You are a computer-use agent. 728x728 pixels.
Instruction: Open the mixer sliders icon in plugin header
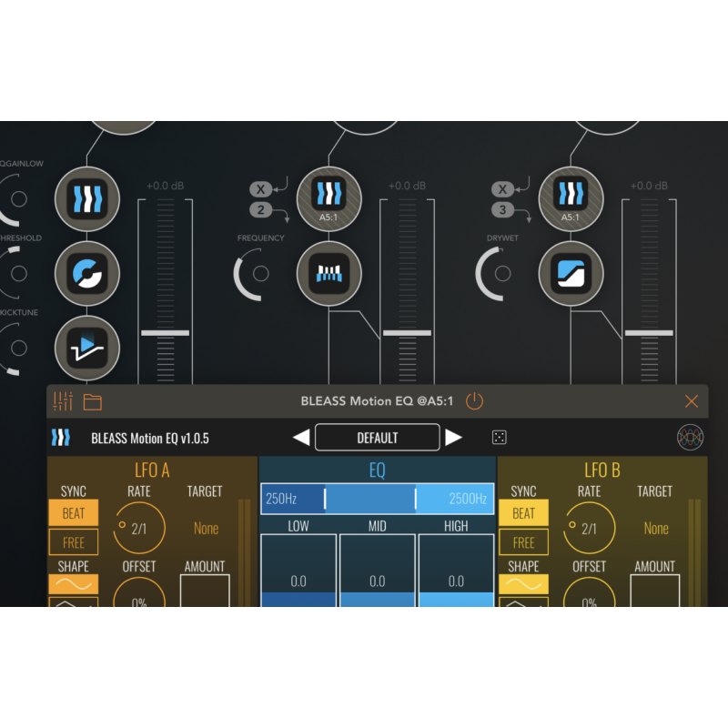[x=63, y=401]
